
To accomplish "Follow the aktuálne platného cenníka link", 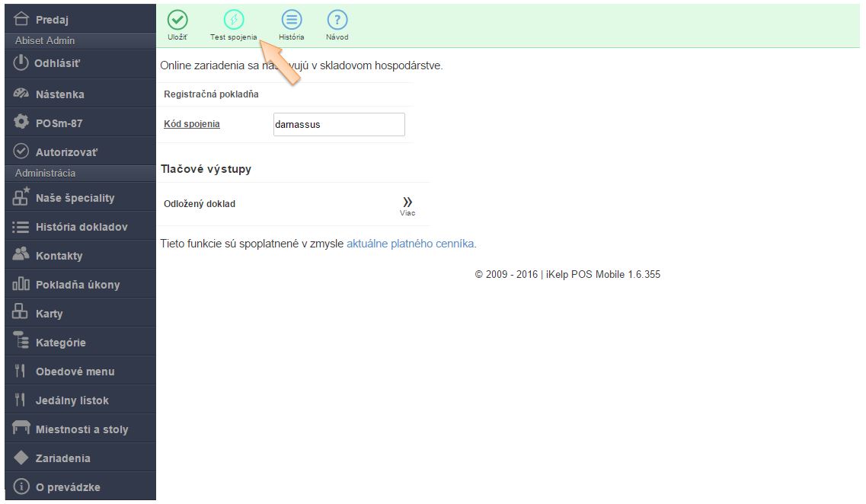I will (x=410, y=244).
